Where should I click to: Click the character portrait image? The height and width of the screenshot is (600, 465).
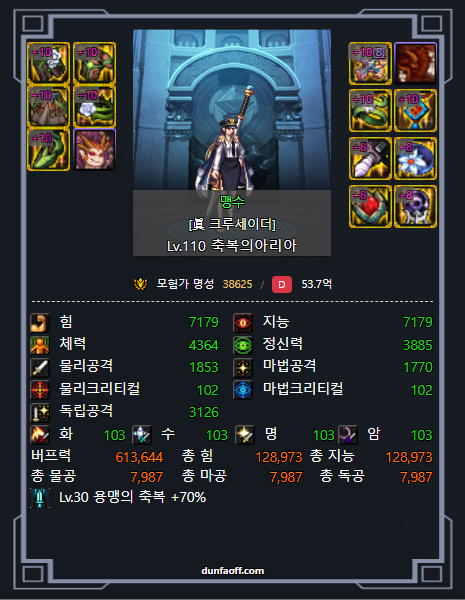tap(232, 110)
